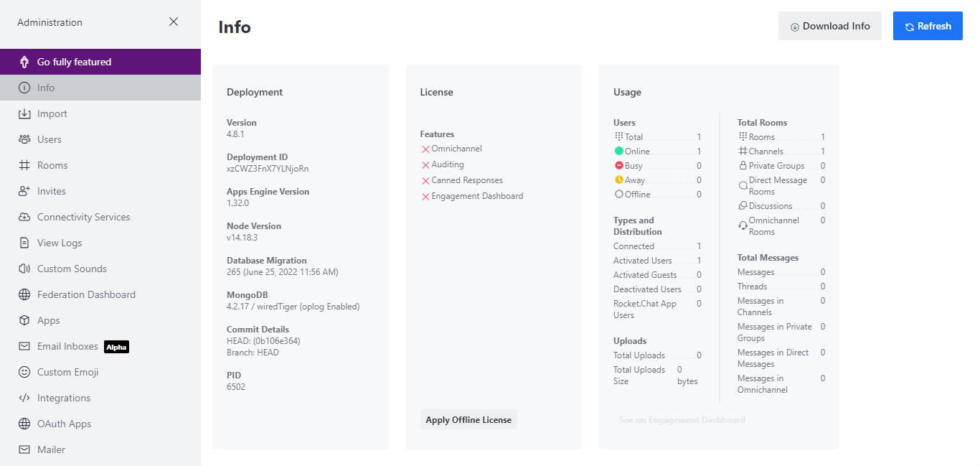Screen dimensions: 980x466
Task: Click See on Engagement Dashboard link
Action: [682, 419]
